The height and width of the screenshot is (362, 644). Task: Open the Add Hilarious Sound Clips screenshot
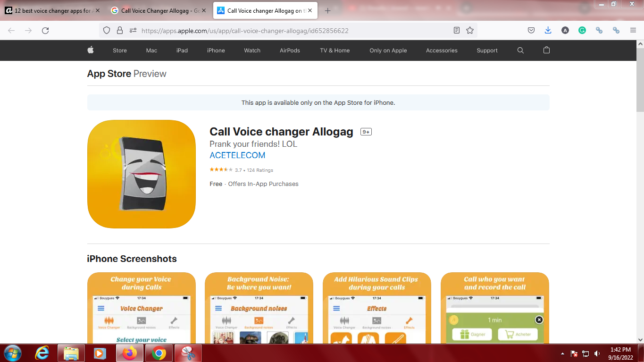377,308
